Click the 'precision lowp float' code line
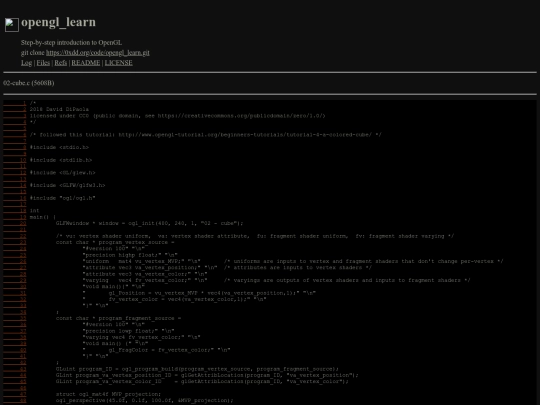 [128, 331]
